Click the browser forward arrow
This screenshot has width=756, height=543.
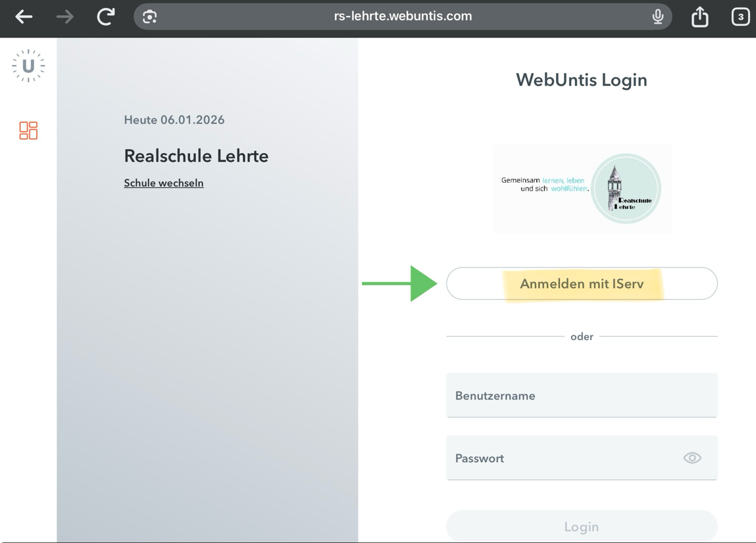[64, 16]
